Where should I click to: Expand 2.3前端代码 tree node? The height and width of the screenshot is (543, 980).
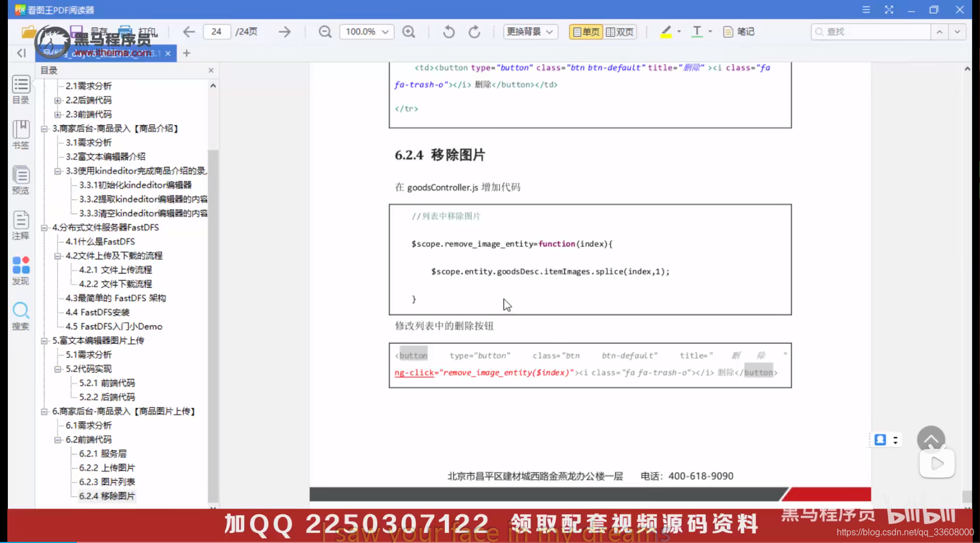(58, 114)
